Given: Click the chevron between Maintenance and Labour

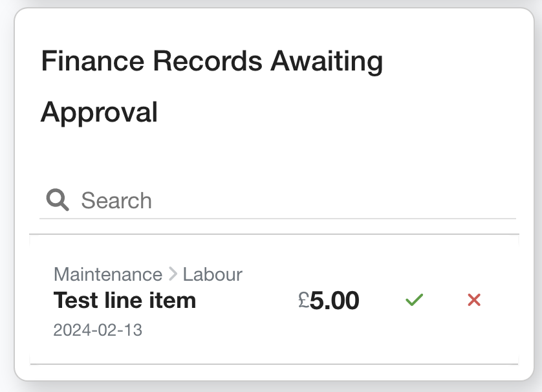Looking at the screenshot, I should point(173,274).
